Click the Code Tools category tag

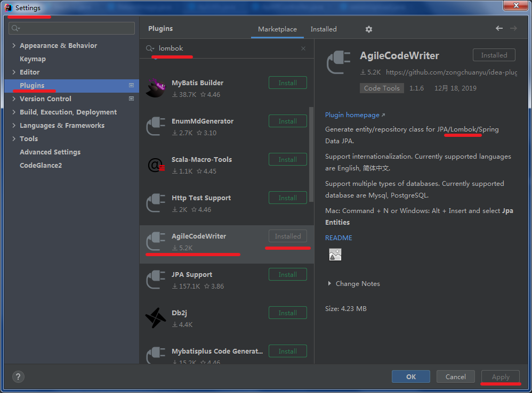[x=382, y=88]
